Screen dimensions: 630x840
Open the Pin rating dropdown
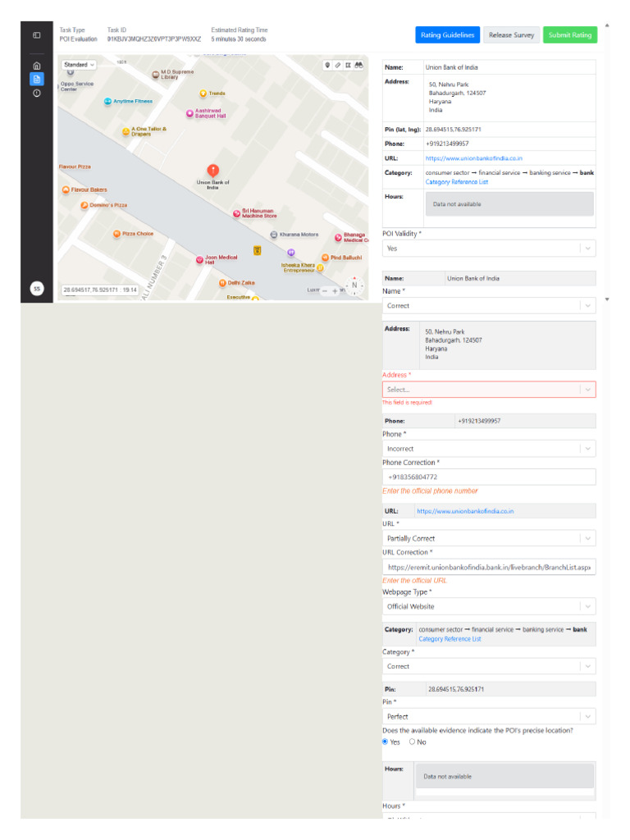click(x=489, y=717)
